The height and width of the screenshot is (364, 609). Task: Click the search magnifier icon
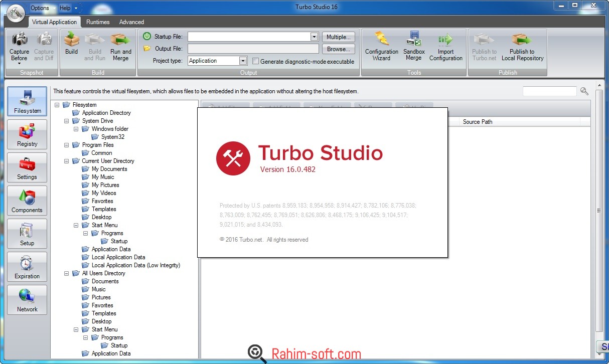(584, 91)
